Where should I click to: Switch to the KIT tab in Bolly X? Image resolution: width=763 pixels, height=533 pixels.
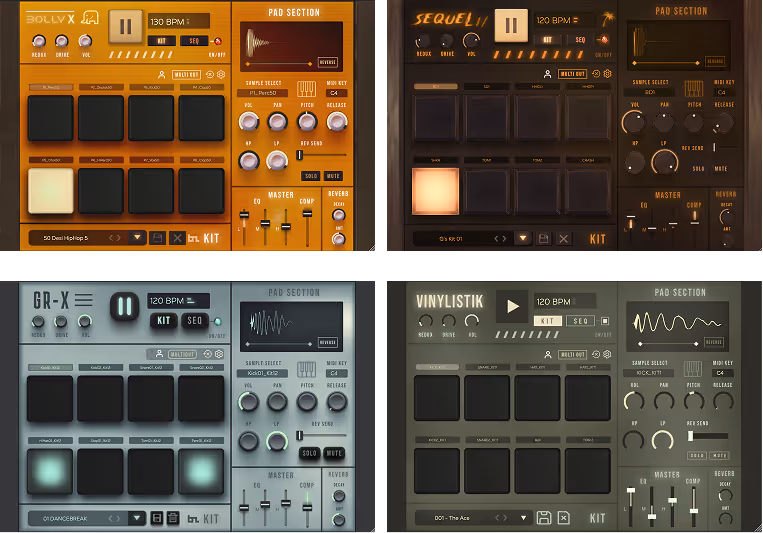coord(161,41)
